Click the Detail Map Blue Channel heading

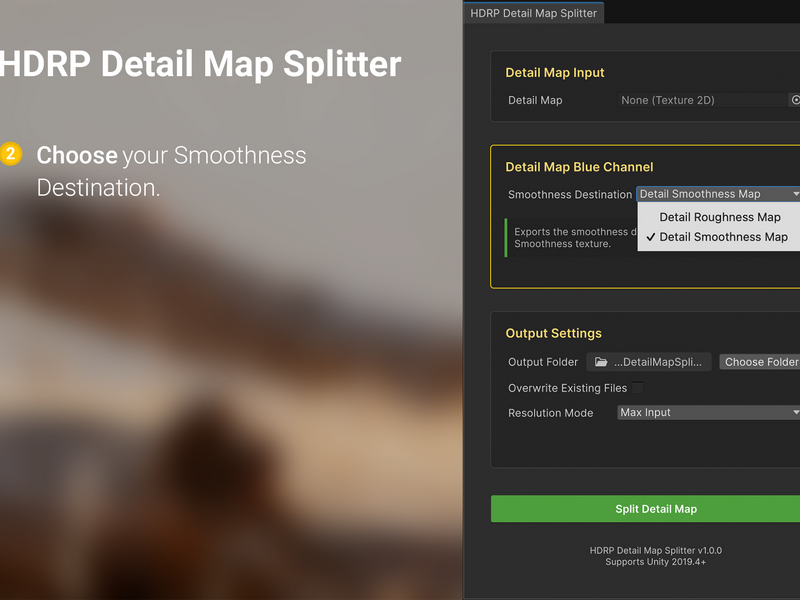click(579, 167)
